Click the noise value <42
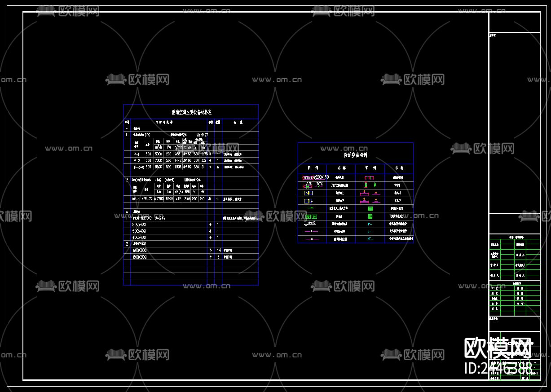This screenshot has width=551, height=392. (x=178, y=198)
